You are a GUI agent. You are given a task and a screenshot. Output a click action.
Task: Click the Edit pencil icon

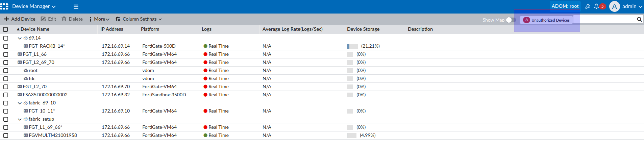click(43, 19)
